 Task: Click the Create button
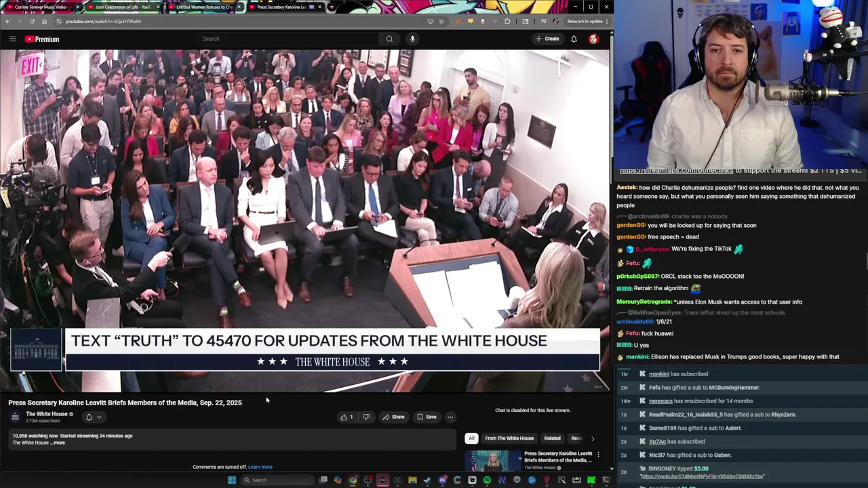[x=547, y=39]
